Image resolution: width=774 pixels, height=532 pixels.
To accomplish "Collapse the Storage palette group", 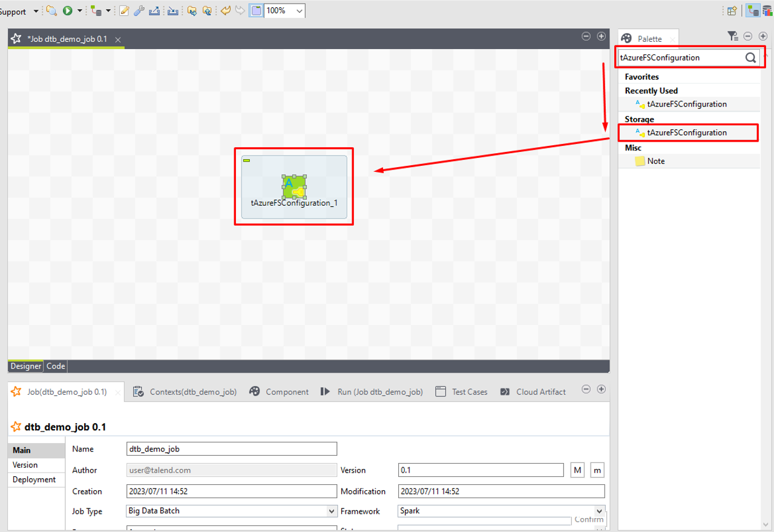I will [x=639, y=119].
